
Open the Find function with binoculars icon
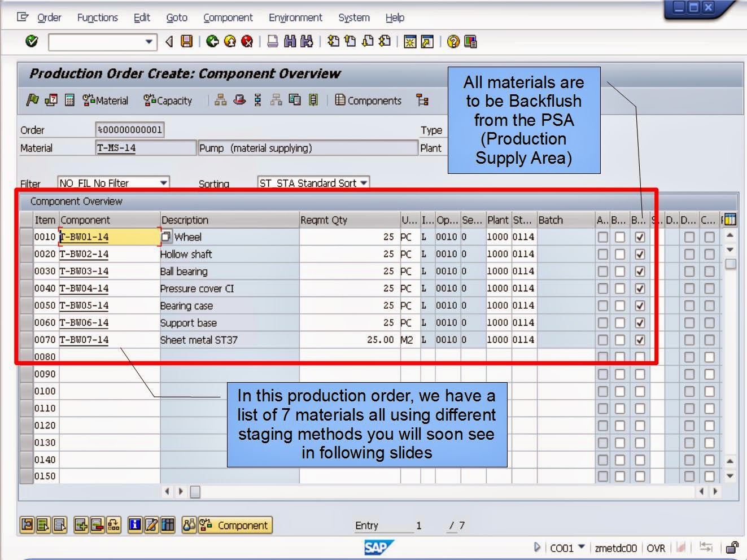[x=289, y=41]
